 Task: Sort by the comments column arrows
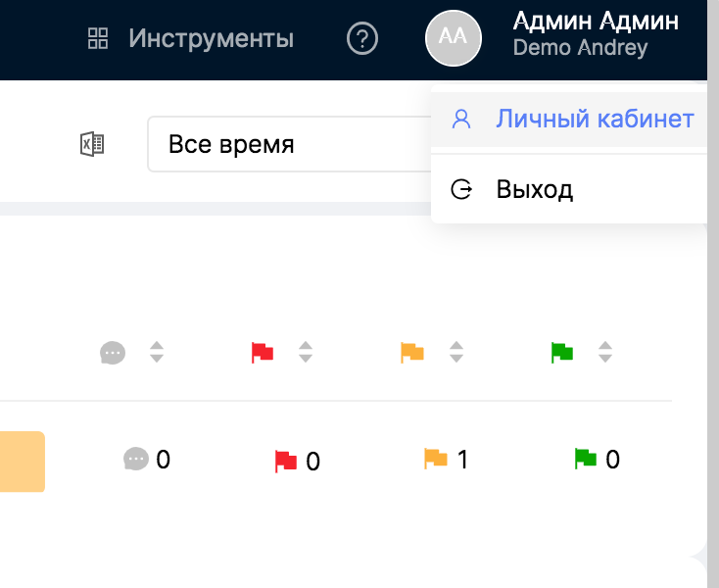coord(156,353)
